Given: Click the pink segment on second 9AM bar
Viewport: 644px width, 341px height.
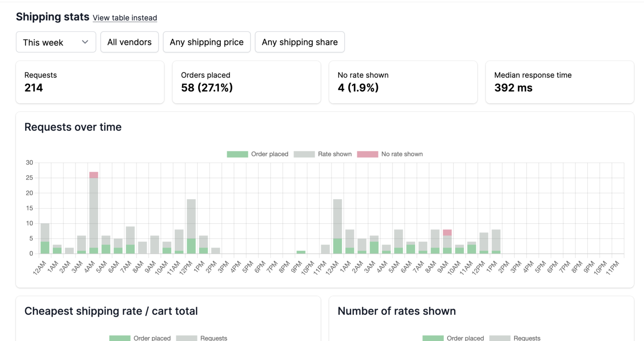Looking at the screenshot, I should pos(447,232).
